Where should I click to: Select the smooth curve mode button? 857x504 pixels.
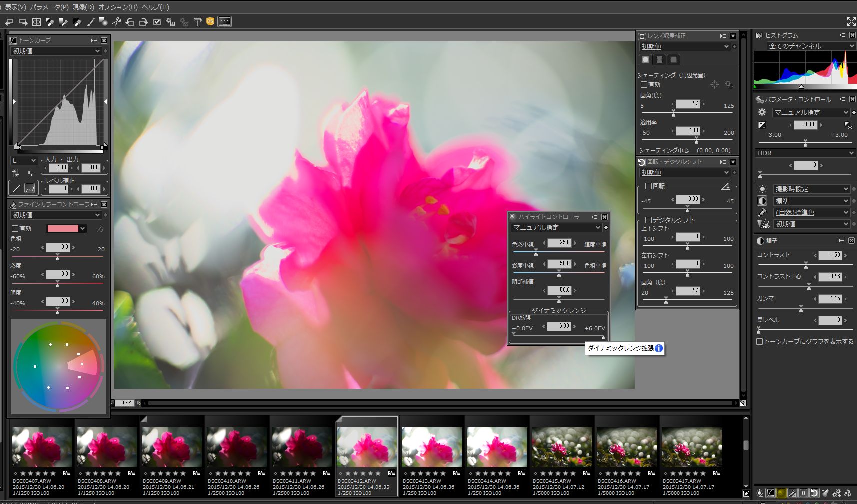click(x=30, y=188)
